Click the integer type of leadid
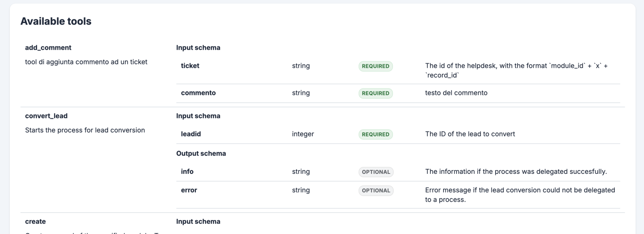This screenshot has width=644, height=234. (x=303, y=134)
